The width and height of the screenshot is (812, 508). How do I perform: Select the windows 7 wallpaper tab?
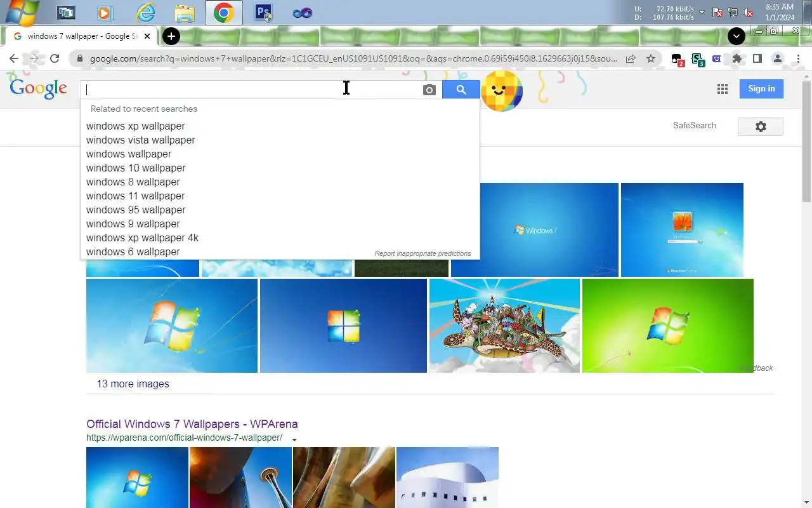pyautogui.click(x=81, y=36)
